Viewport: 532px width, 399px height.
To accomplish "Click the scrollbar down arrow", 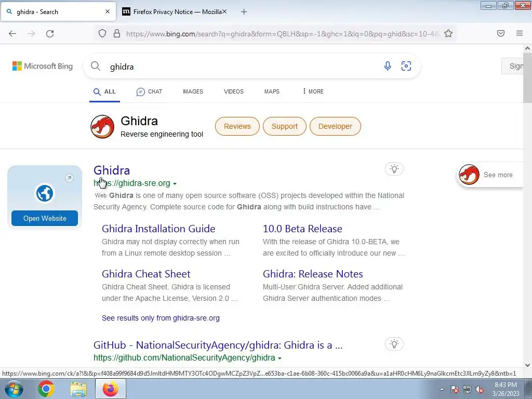I will click(527, 365).
